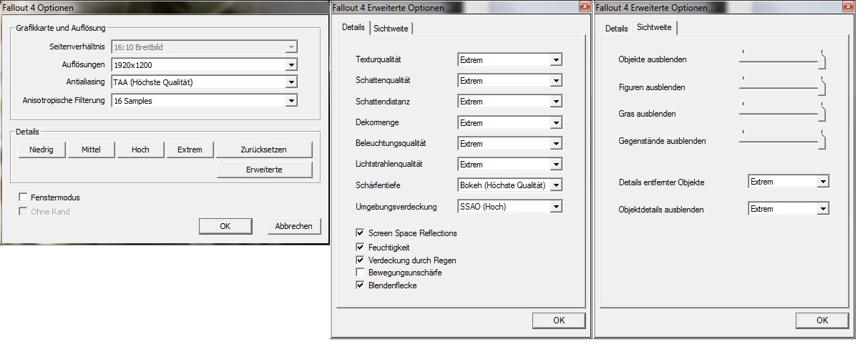
Task: Open the Schattenqualität dropdown
Action: (x=509, y=81)
